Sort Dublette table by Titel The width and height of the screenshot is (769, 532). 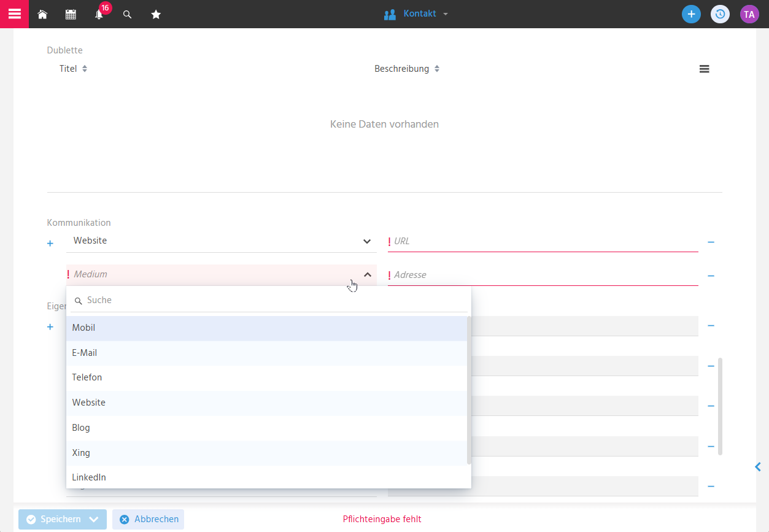click(85, 69)
